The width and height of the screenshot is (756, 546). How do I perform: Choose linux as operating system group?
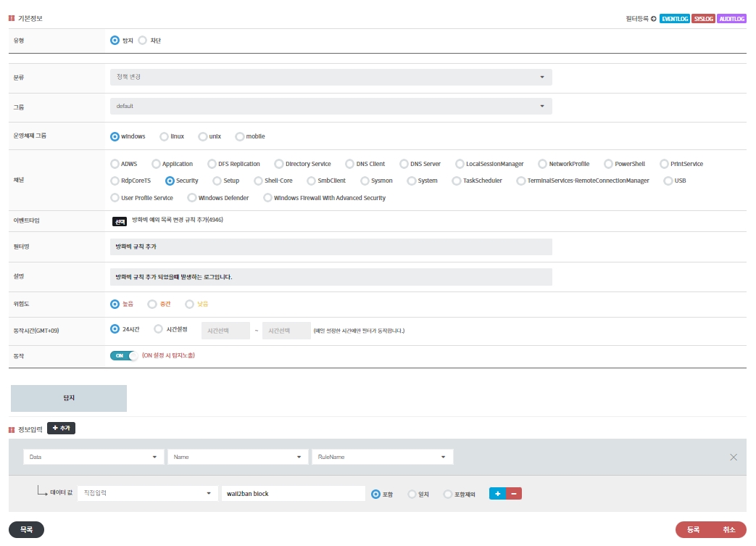click(x=165, y=136)
